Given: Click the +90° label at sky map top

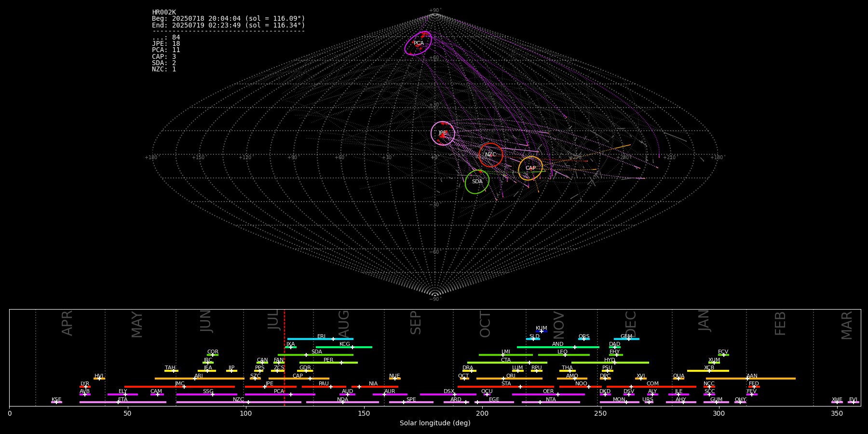Looking at the screenshot, I should (435, 11).
